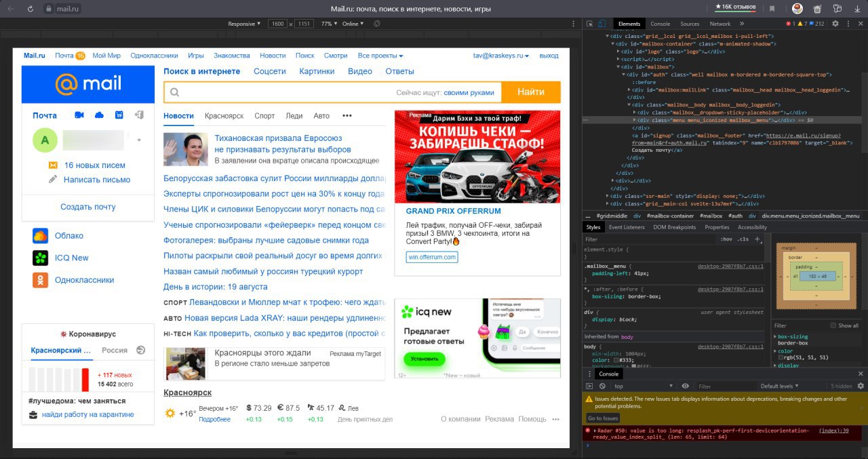Select the Картинки search category
868x459 pixels.
click(317, 71)
